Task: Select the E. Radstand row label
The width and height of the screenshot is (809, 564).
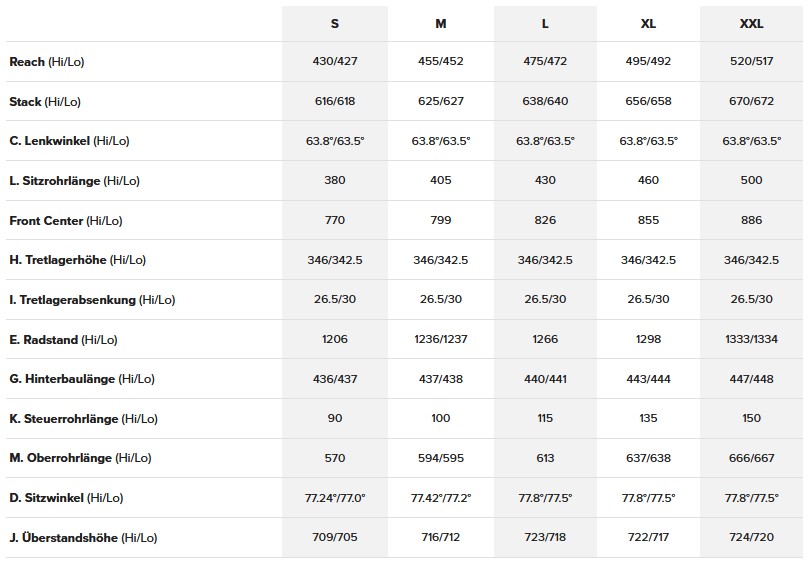Action: [x=64, y=340]
